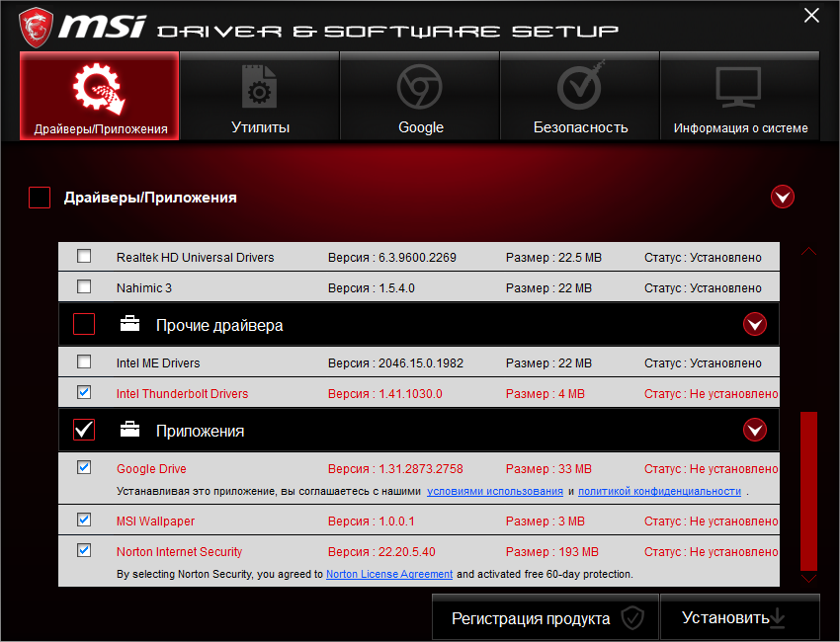Open the Безопасность tab
Viewport: 840px width, 642px height.
(x=580, y=96)
